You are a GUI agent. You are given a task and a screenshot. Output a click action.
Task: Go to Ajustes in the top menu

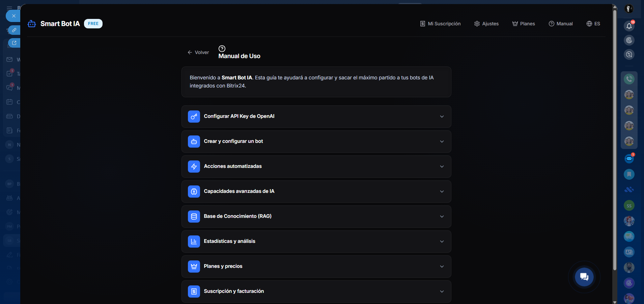pos(486,24)
